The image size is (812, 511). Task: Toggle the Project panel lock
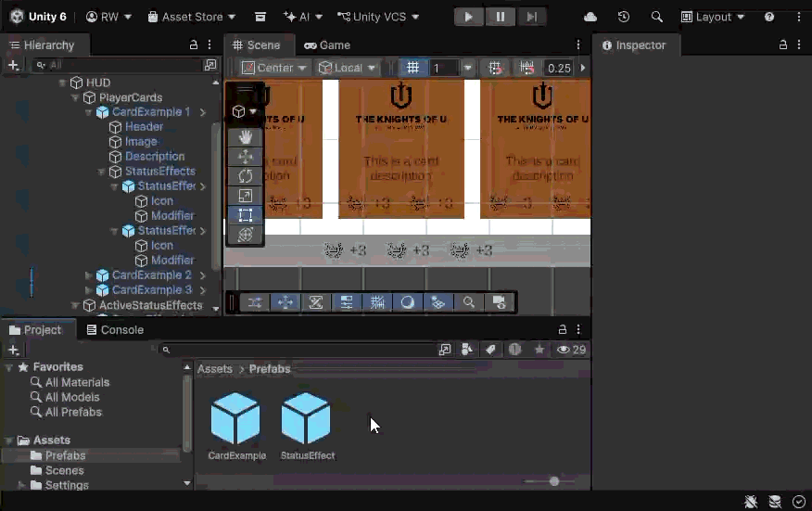point(562,329)
